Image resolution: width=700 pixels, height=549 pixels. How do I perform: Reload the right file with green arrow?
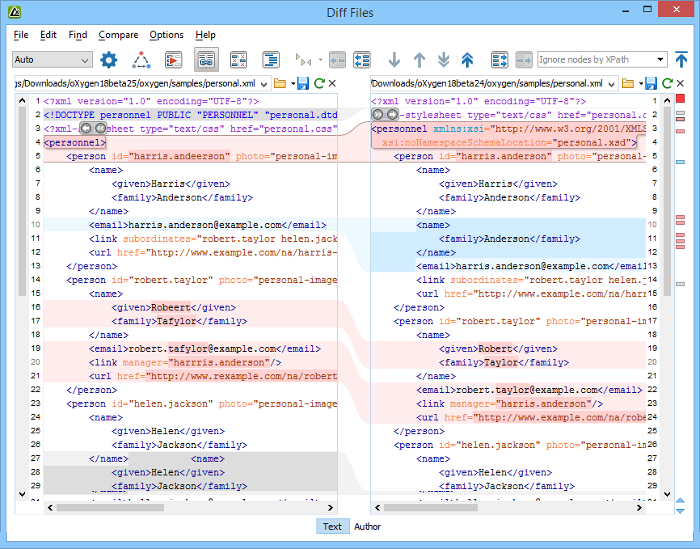click(x=667, y=84)
